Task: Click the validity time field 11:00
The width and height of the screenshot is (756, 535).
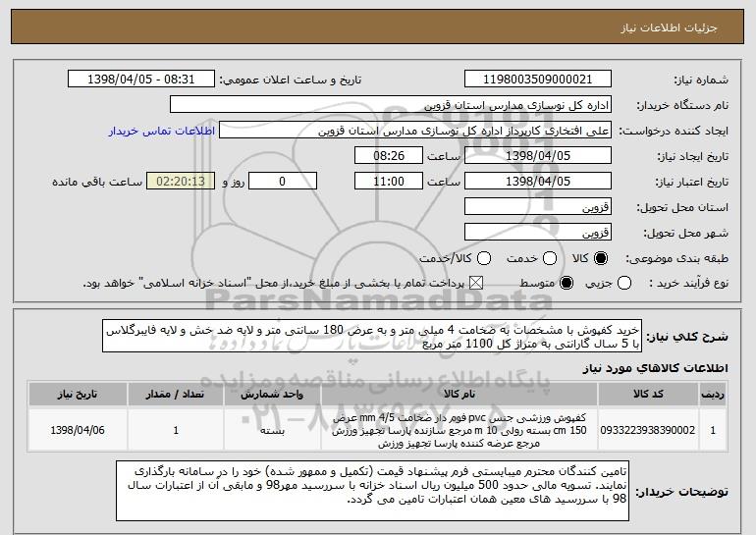Action: coord(389,182)
